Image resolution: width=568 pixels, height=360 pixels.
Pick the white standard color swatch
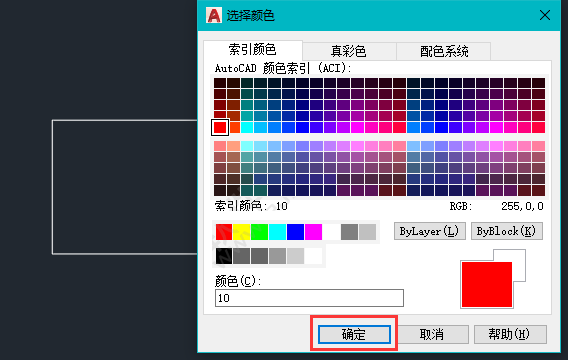click(331, 232)
